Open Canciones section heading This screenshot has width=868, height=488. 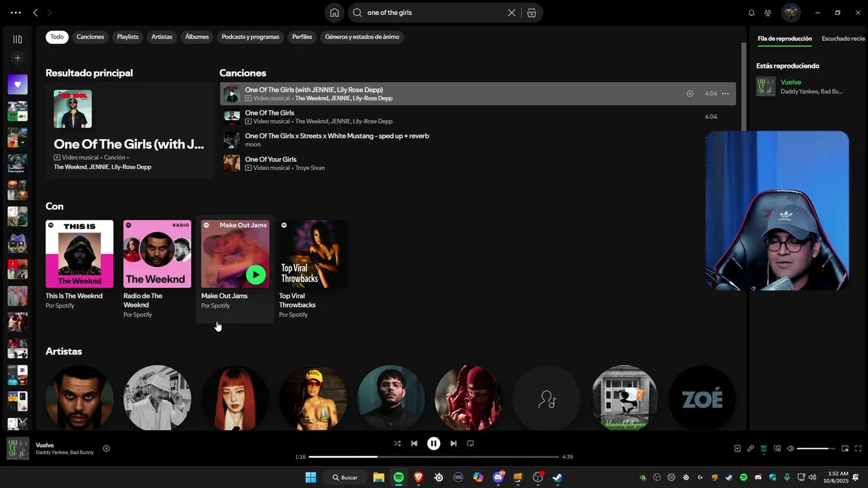pyautogui.click(x=243, y=73)
